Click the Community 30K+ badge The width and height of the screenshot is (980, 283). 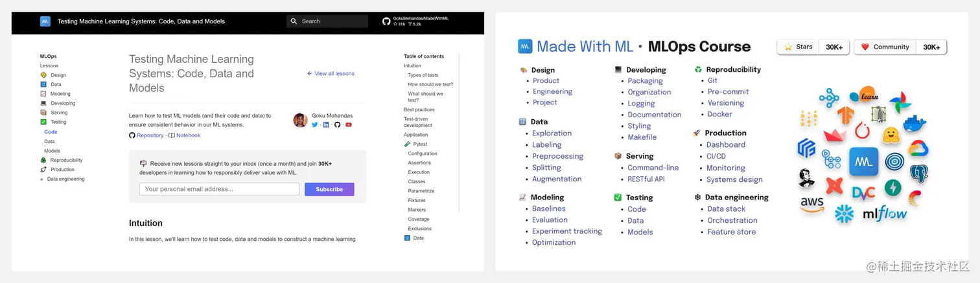pyautogui.click(x=900, y=47)
